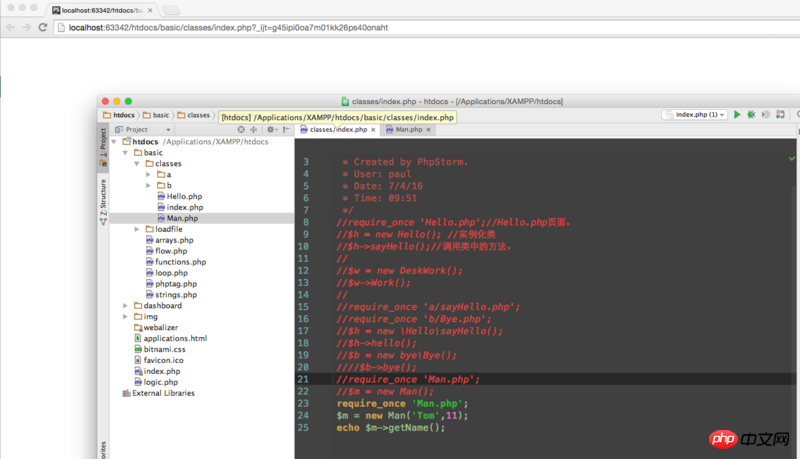The height and width of the screenshot is (459, 800).
Task: Run index.php with the green Run button
Action: [738, 115]
